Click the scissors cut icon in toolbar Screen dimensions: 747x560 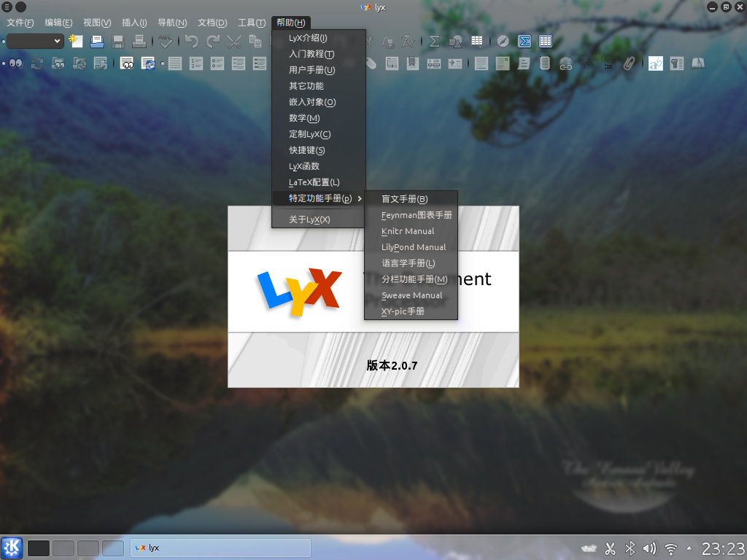(x=234, y=42)
